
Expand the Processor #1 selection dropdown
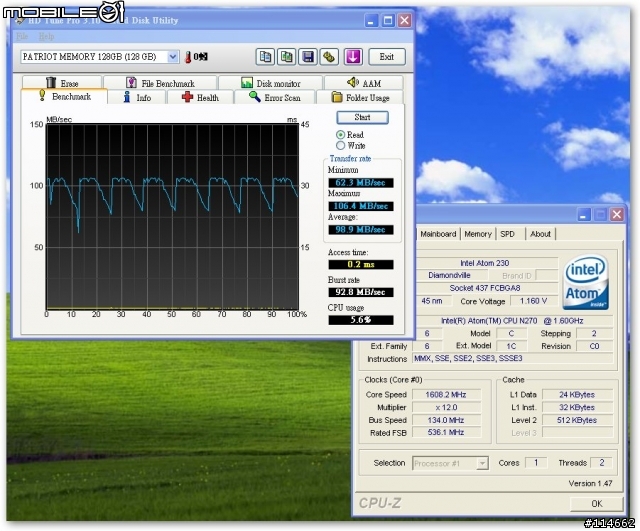click(x=482, y=463)
